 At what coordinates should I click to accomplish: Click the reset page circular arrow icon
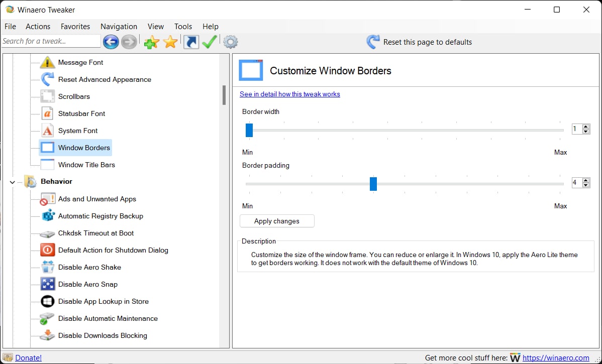click(373, 42)
